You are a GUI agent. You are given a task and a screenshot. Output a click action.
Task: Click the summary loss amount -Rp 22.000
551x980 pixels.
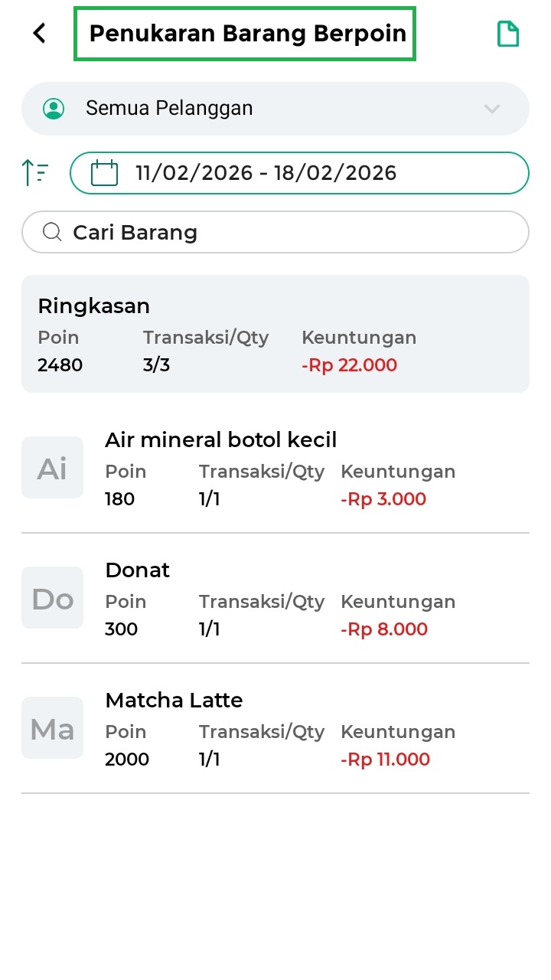click(349, 365)
